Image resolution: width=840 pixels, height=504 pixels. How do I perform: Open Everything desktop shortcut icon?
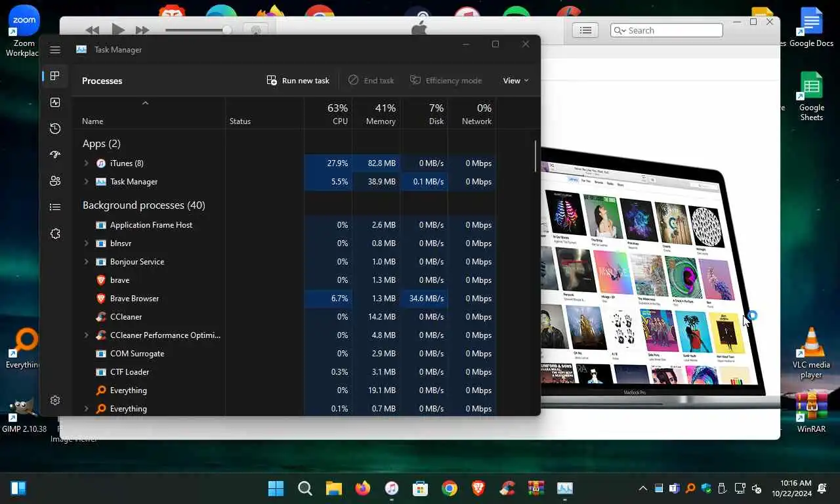(x=24, y=348)
